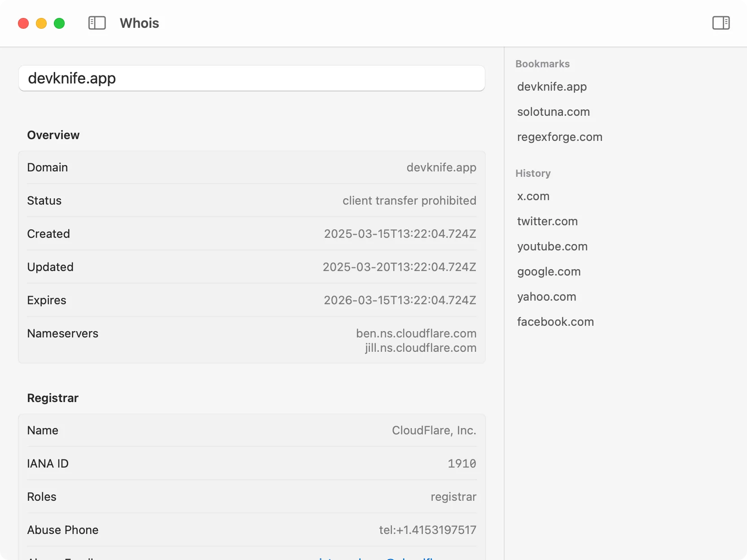Click the yellow minimize window button

point(41,23)
